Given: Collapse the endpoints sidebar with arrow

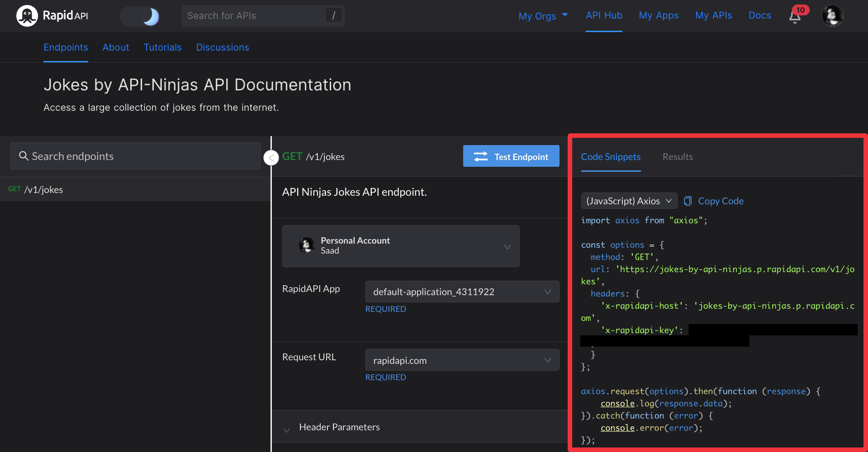Looking at the screenshot, I should 271,158.
